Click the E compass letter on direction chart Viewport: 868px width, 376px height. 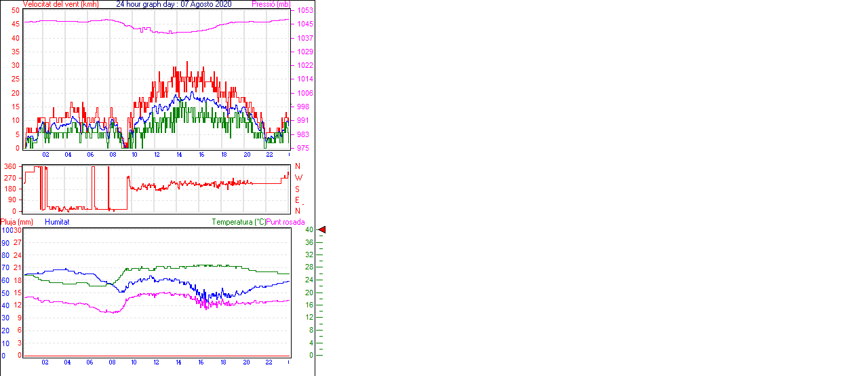(x=298, y=200)
